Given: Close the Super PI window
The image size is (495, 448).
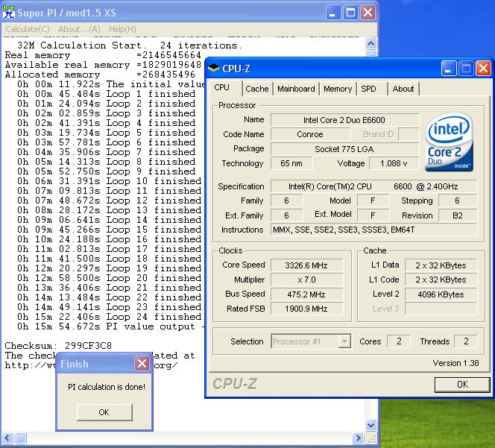Looking at the screenshot, I should point(368,13).
